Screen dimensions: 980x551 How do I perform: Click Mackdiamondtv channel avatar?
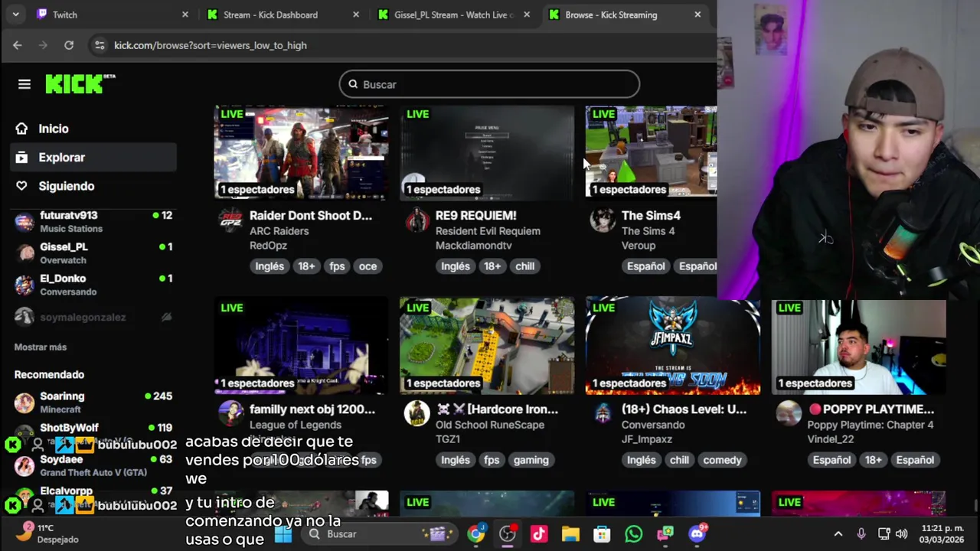[417, 220]
